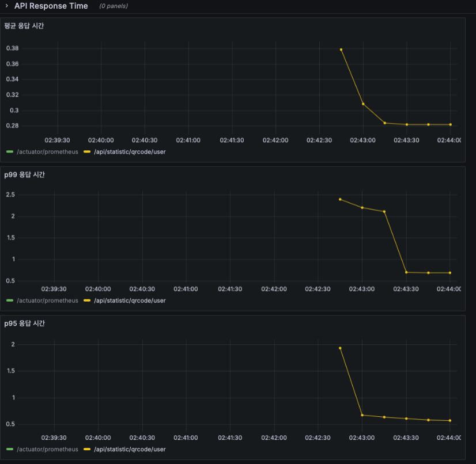
Task: Click yellow color swatch in average response legend
Action: click(87, 151)
